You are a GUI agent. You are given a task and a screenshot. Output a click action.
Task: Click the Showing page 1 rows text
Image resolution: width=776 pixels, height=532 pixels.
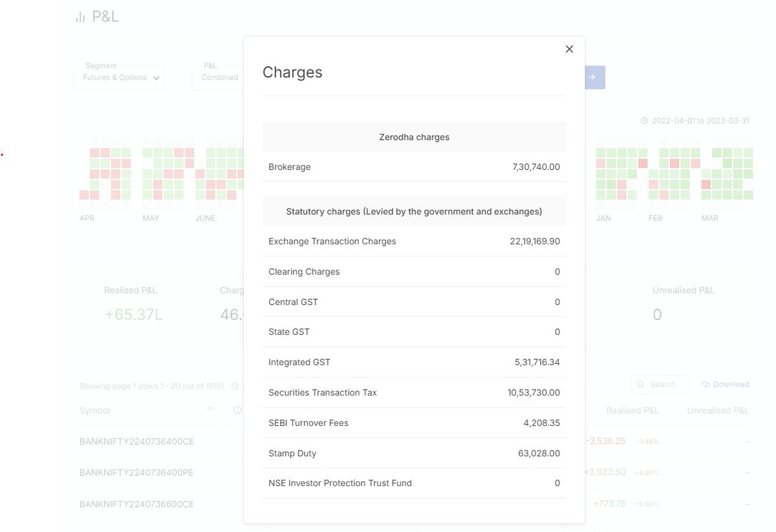[x=151, y=386]
